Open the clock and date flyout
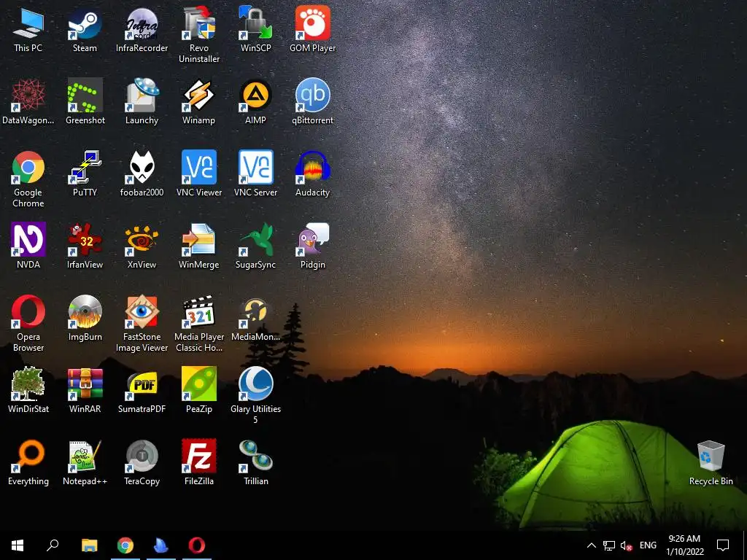This screenshot has width=747, height=560. point(684,545)
